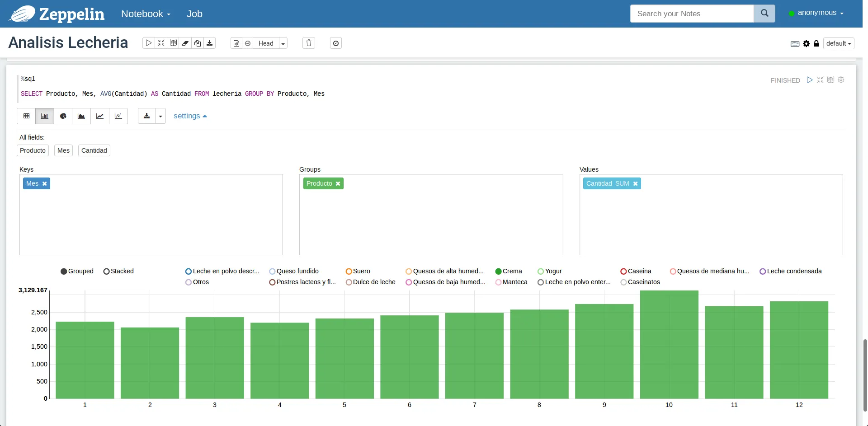
Task: Toggle the Suero series
Action: click(x=358, y=271)
